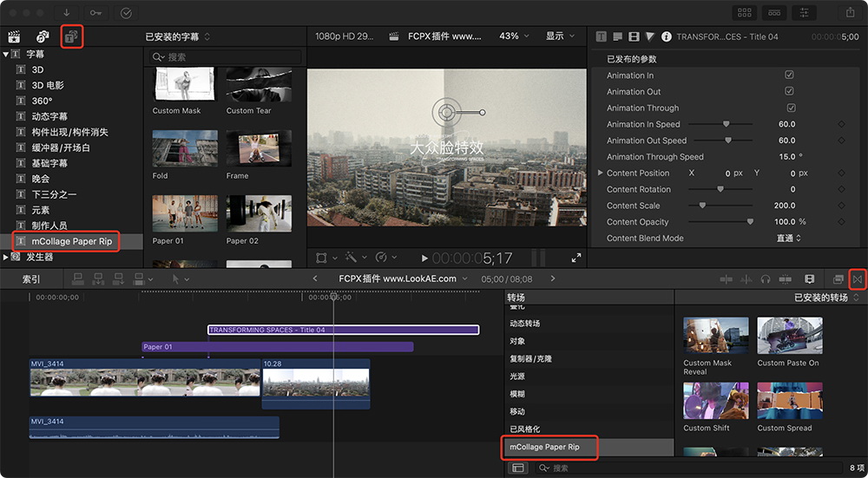Adjust the Content Opacity slider
This screenshot has width=868, height=478.
750,222
